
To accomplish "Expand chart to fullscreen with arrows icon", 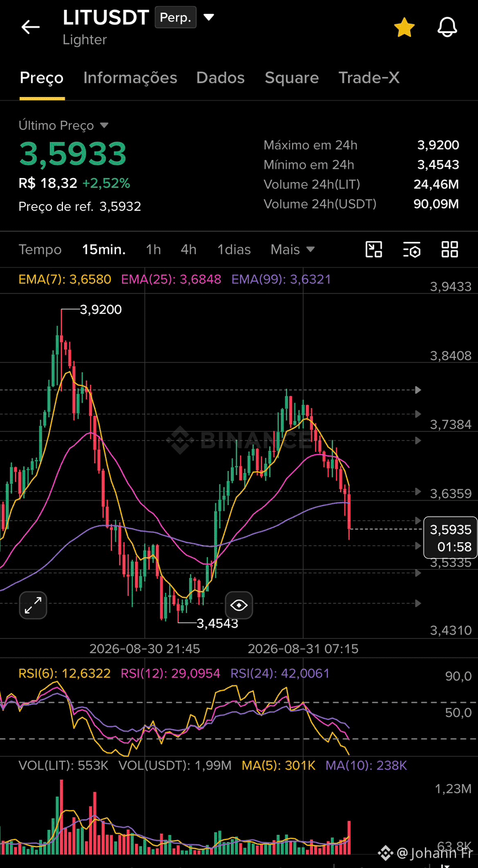I will [x=33, y=606].
